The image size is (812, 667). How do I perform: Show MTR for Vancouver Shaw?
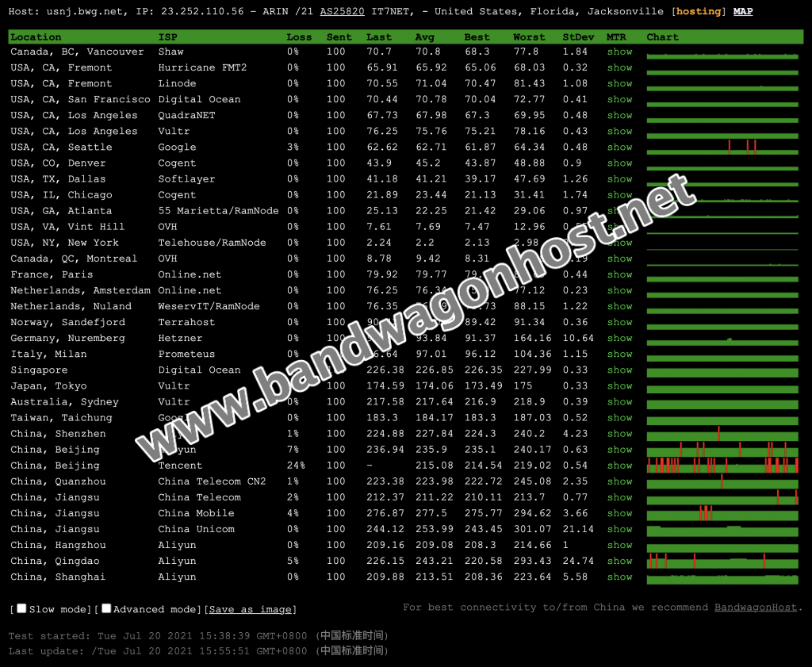(x=620, y=52)
